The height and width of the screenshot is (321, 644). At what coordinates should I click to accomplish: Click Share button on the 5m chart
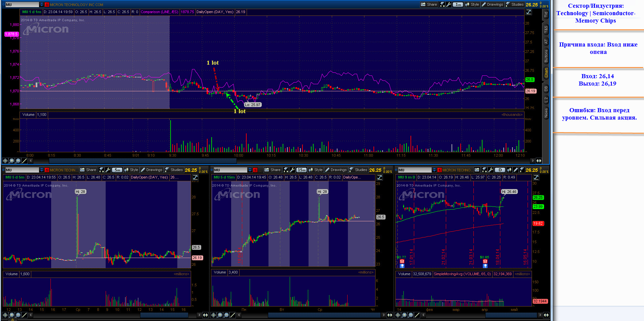[88, 170]
